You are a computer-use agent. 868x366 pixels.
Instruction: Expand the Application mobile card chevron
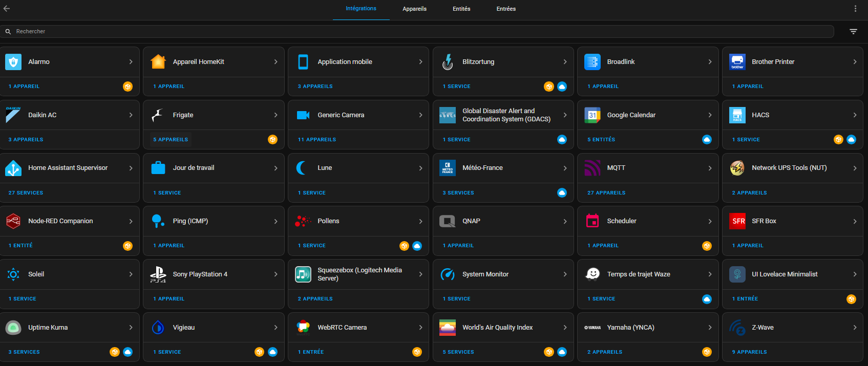[x=420, y=62]
